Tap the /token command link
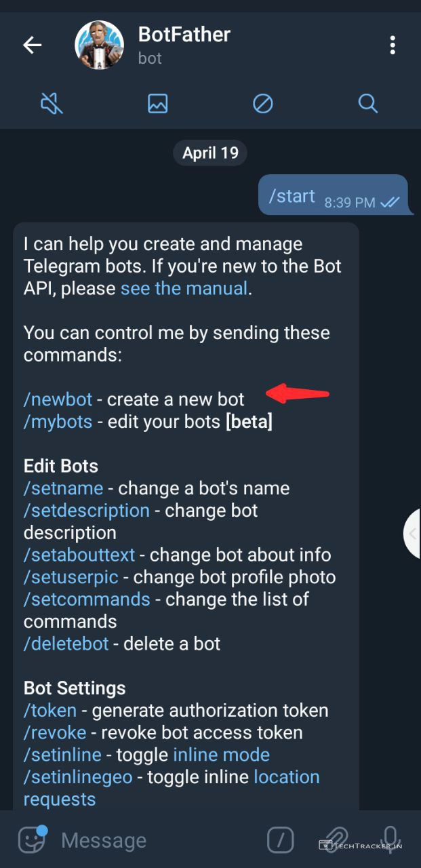This screenshot has height=868, width=421. [51, 710]
